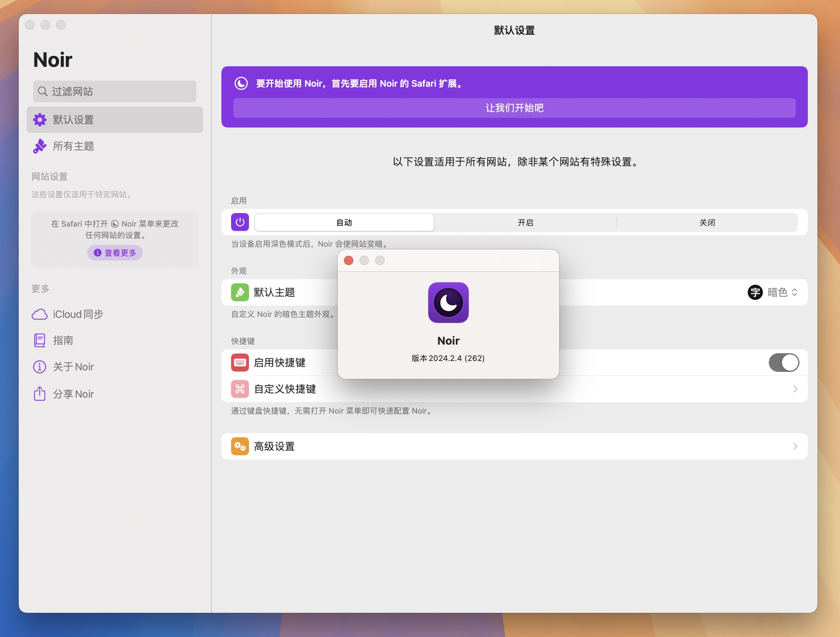
Task: Open 所有主题 in the sidebar
Action: [115, 146]
